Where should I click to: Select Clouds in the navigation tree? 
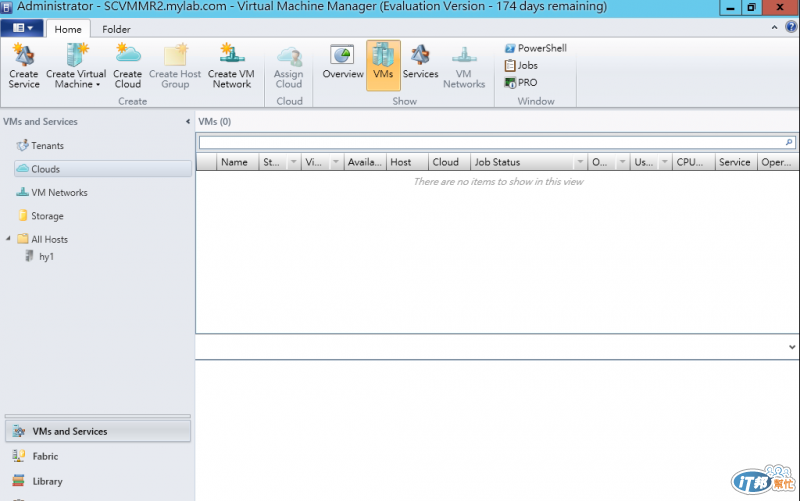(x=103, y=169)
